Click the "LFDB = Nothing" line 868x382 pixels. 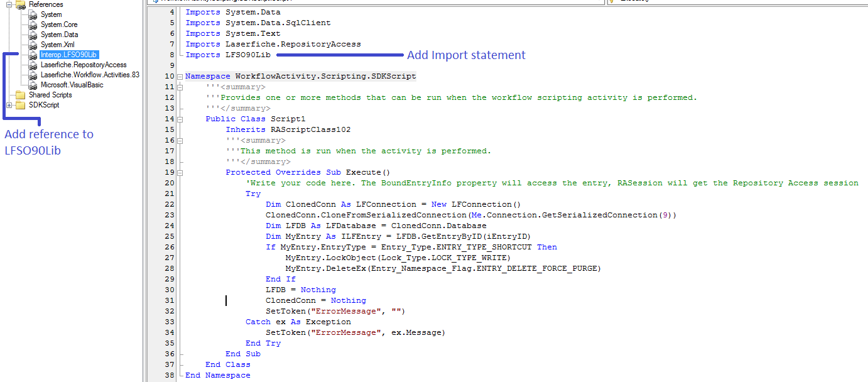tap(301, 290)
